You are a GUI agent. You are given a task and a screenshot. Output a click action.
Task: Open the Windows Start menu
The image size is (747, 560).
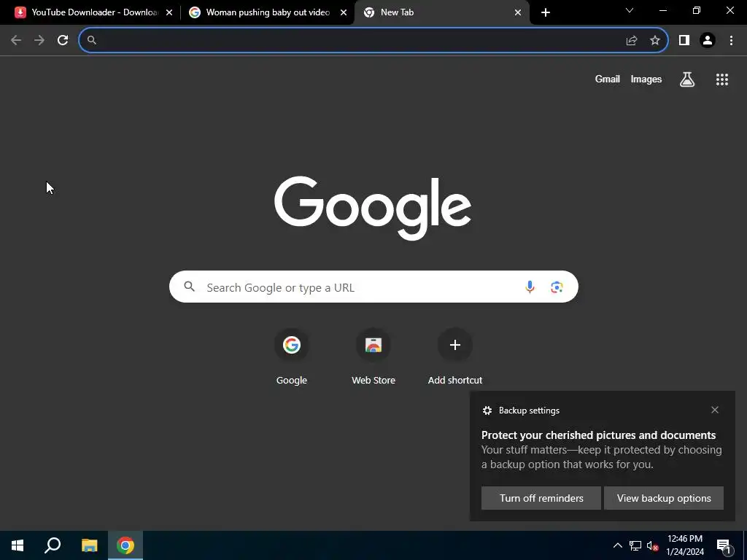18,545
